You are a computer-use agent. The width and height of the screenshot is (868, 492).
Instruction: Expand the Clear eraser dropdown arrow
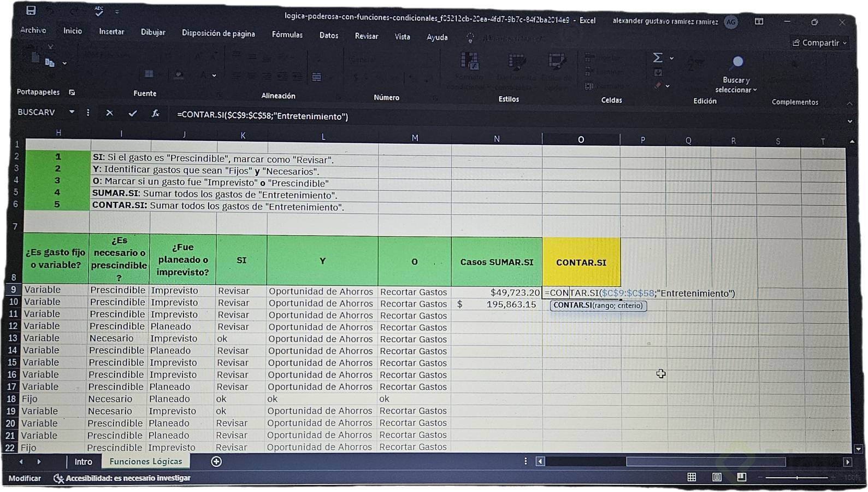pos(668,86)
